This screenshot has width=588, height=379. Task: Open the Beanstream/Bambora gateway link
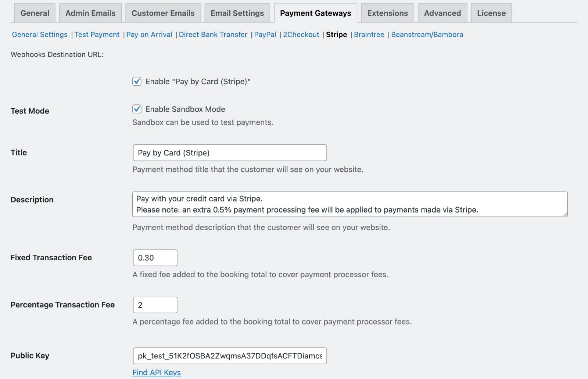[427, 35]
